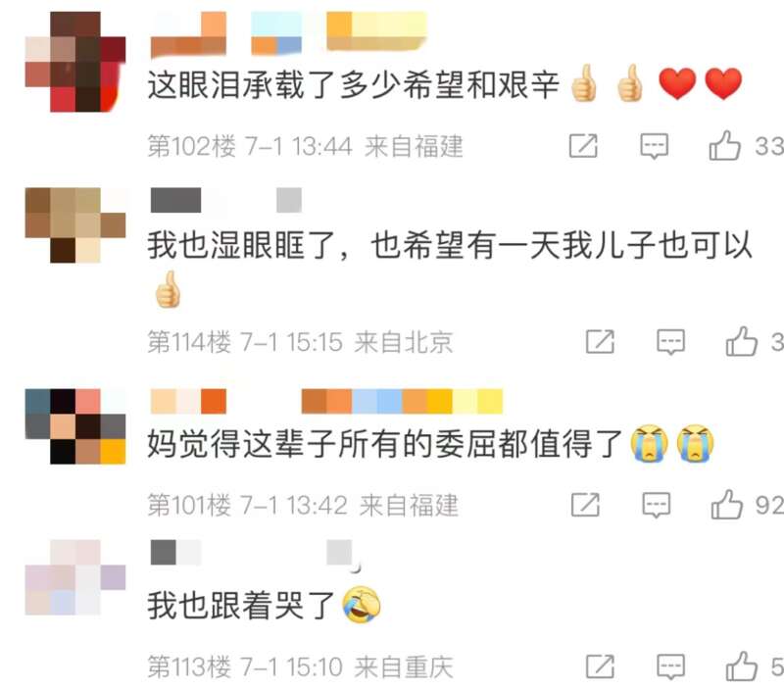
Task: Reply to the floor 113 comment
Action: click(670, 666)
